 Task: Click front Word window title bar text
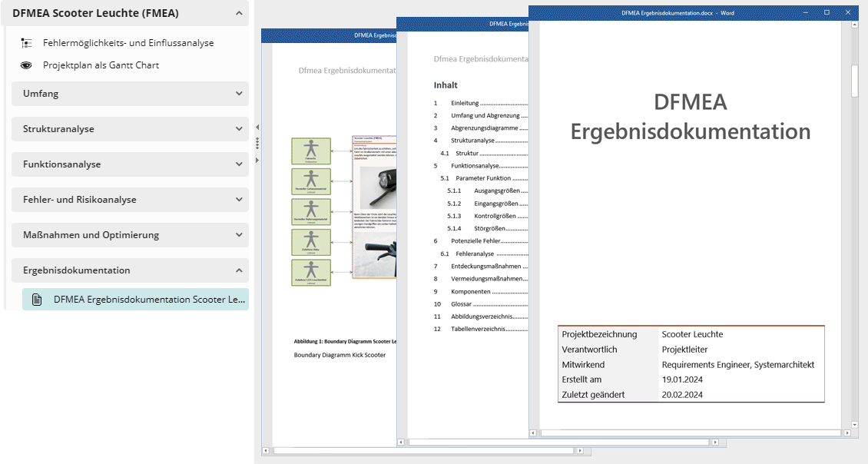(x=678, y=13)
